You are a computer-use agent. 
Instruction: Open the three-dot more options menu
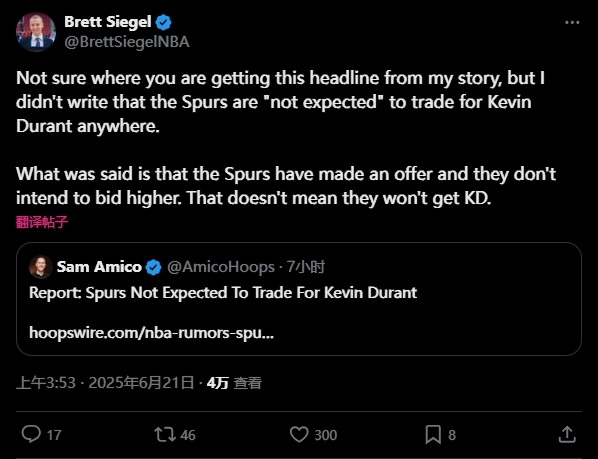click(x=572, y=22)
